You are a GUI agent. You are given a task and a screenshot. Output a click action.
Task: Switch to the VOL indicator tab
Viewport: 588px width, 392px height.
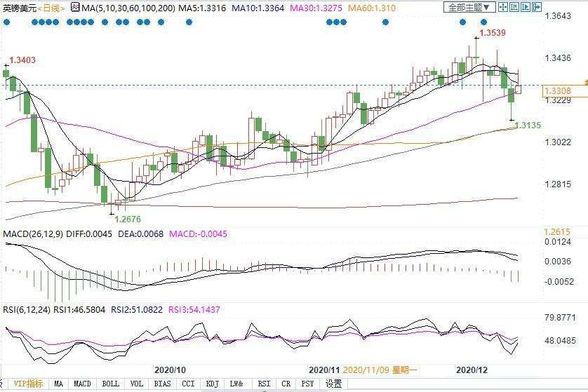pyautogui.click(x=137, y=384)
